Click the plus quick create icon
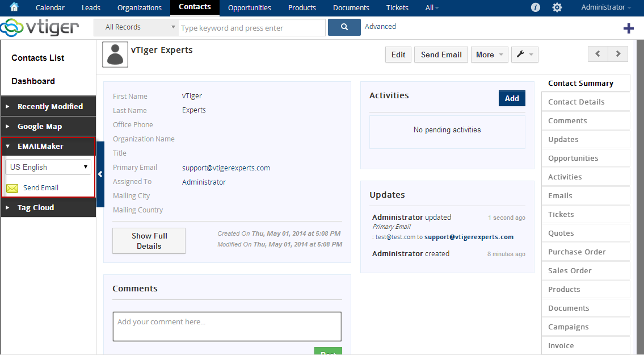 click(628, 28)
